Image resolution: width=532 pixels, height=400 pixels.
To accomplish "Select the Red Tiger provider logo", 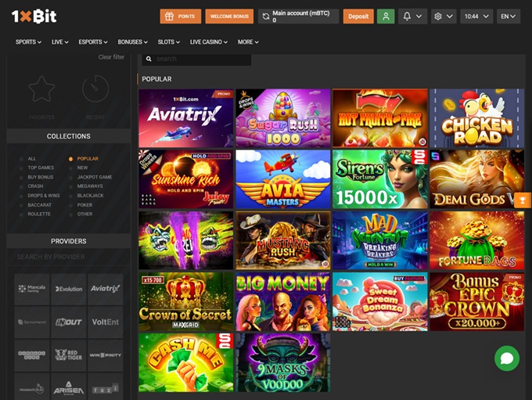I will [x=68, y=355].
